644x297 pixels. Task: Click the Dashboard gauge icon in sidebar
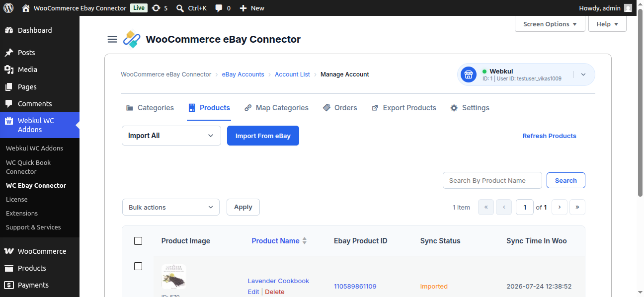click(x=9, y=30)
